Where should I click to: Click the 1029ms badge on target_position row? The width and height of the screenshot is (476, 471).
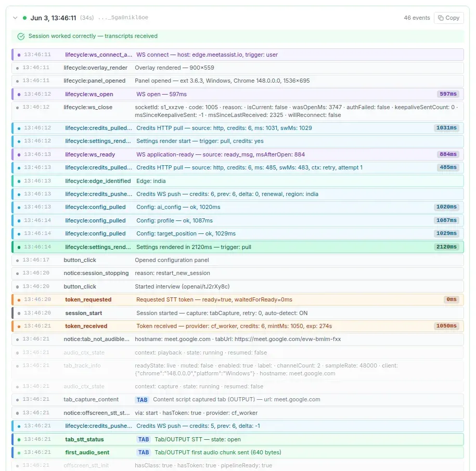[446, 233]
